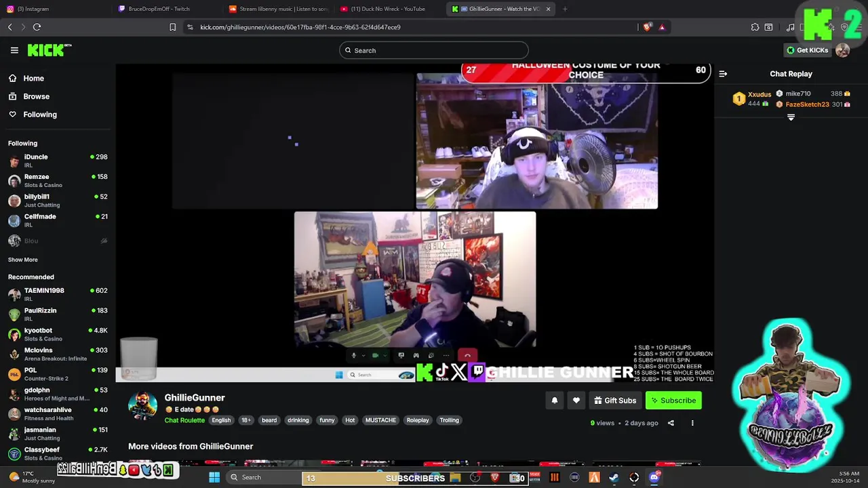Image resolution: width=868 pixels, height=488 pixels.
Task: Open browser extensions puzzle icon
Action: (x=755, y=27)
